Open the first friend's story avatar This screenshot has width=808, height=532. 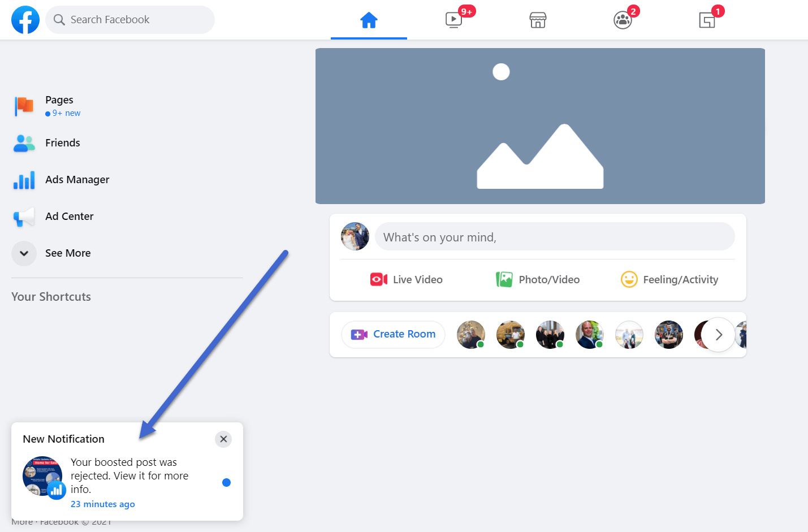(470, 334)
